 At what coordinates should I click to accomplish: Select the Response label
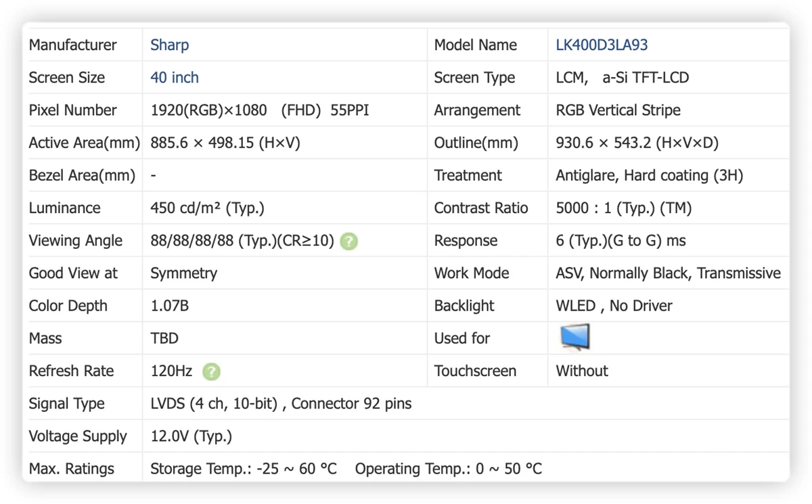pyautogui.click(x=466, y=241)
